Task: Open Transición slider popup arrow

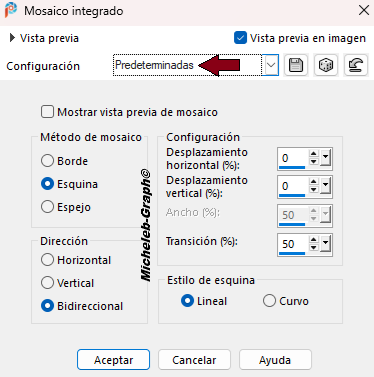Action: click(326, 244)
